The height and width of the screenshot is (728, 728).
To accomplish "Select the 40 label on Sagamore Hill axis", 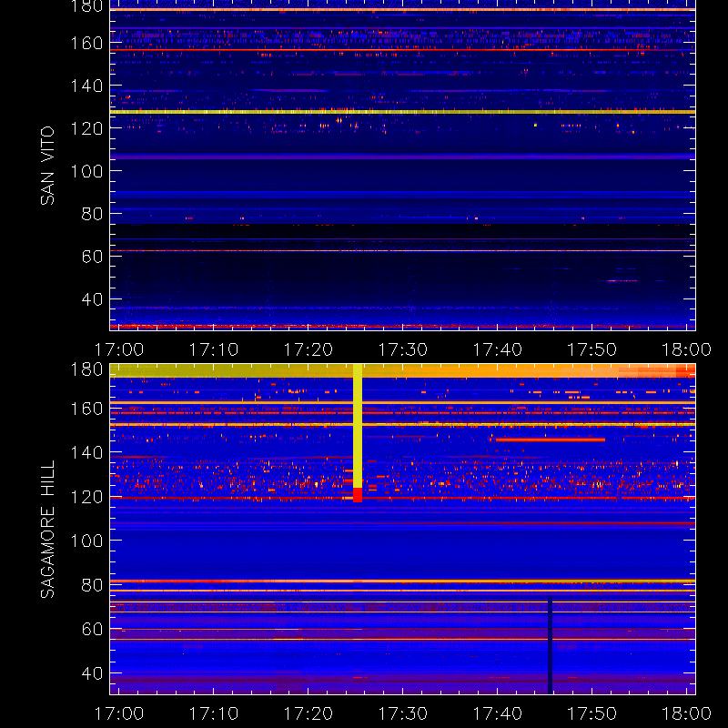I will tap(92, 673).
